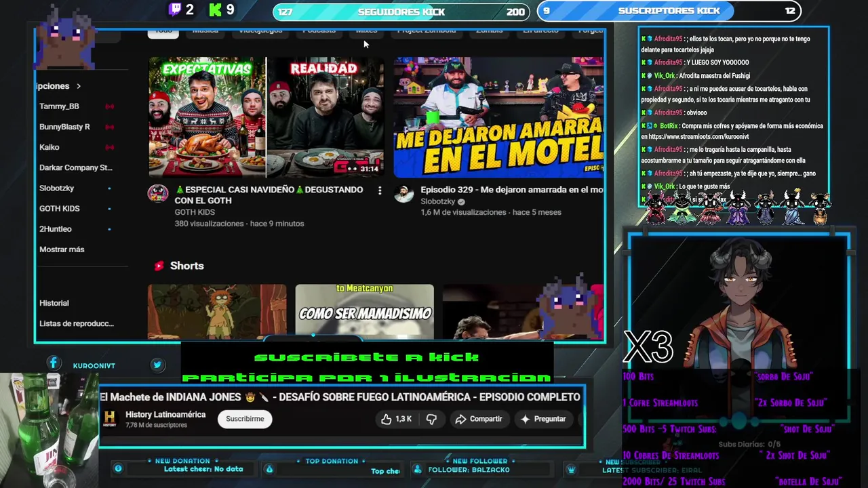Click the icon beside Top Donation
868x488 pixels.
click(x=269, y=468)
